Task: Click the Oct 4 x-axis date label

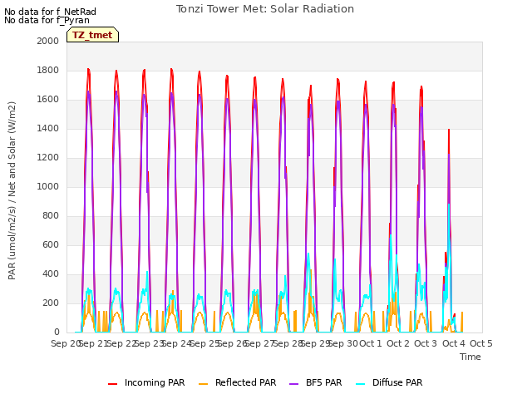Action: (454, 343)
